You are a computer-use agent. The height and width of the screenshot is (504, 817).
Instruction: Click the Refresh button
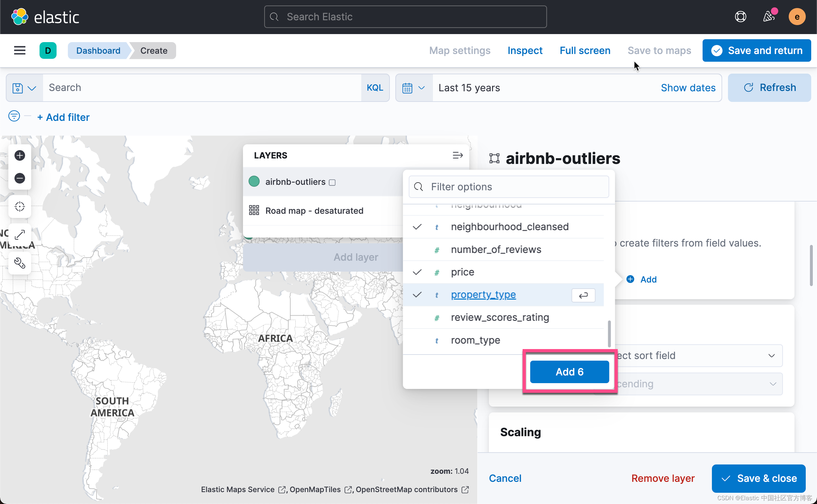[769, 88]
